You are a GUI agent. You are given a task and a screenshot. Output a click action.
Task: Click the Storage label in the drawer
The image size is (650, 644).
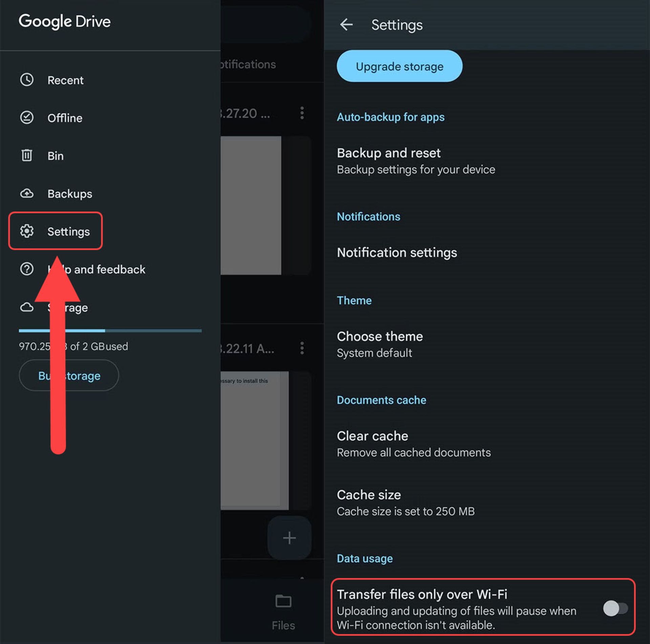[x=68, y=308]
